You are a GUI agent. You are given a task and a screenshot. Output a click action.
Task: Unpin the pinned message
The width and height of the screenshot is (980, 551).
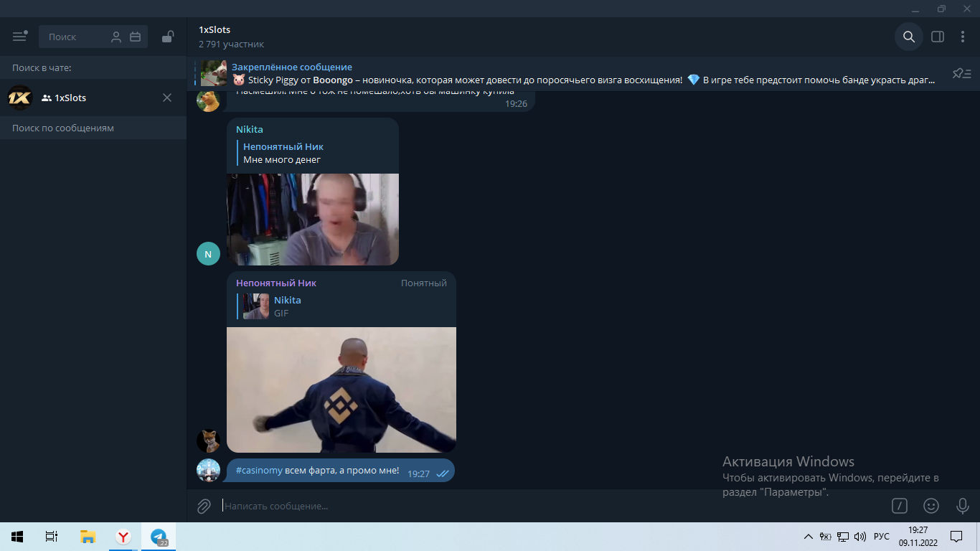point(961,72)
